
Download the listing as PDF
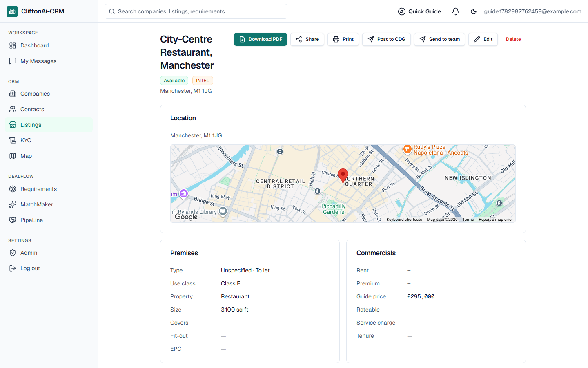pos(261,39)
